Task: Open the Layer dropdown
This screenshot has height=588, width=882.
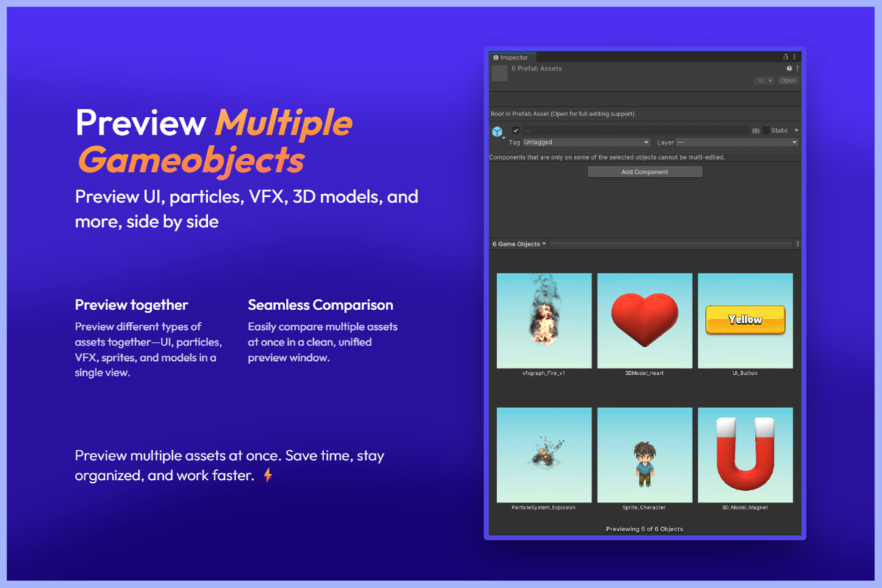Action: click(x=736, y=142)
